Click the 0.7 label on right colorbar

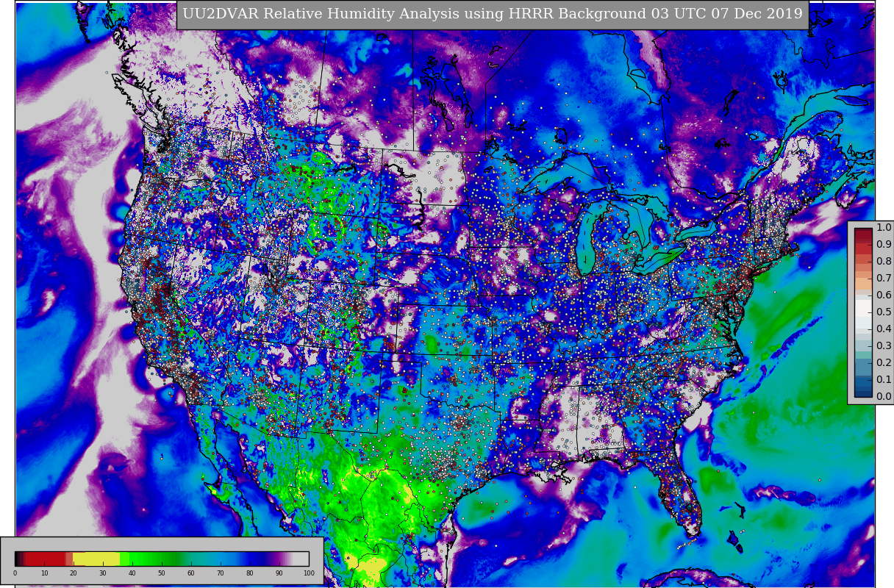click(884, 279)
